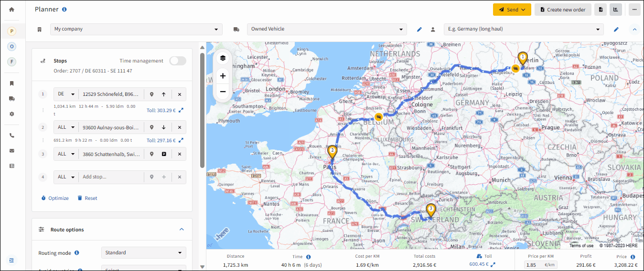This screenshot has height=271, width=644.
Task: Click the 3860 Schattenhalb address field
Action: click(x=111, y=154)
